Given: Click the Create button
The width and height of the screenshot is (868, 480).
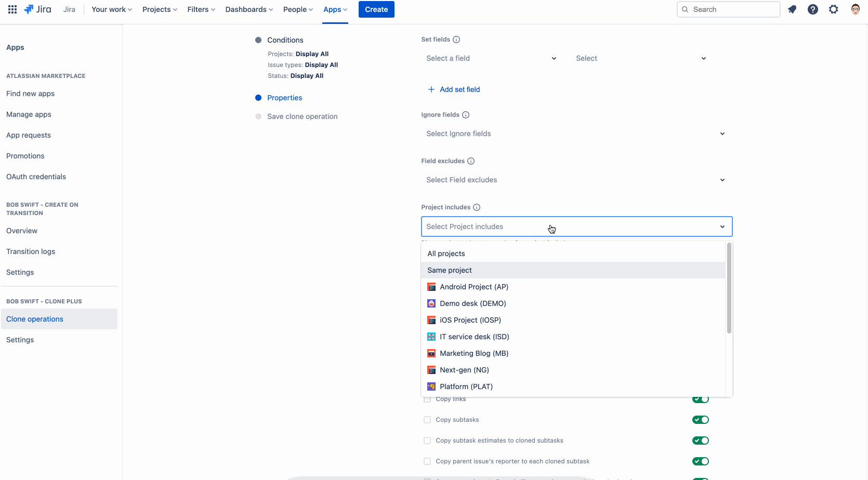Looking at the screenshot, I should pyautogui.click(x=376, y=9).
